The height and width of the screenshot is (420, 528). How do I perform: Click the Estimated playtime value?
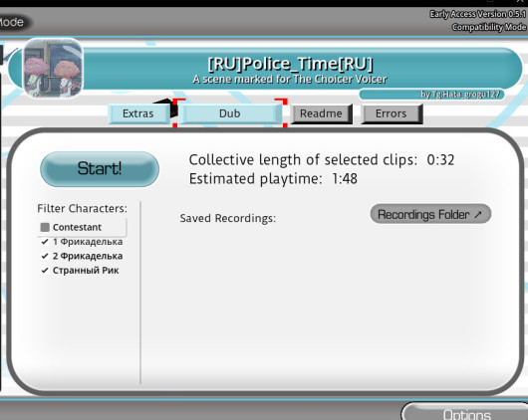[x=345, y=179]
